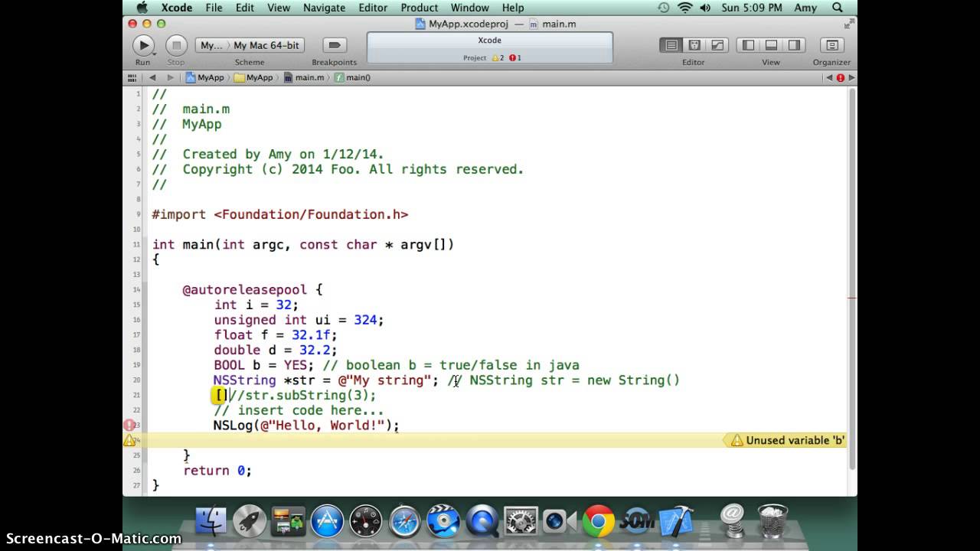Open the Product menu

pyautogui.click(x=420, y=8)
